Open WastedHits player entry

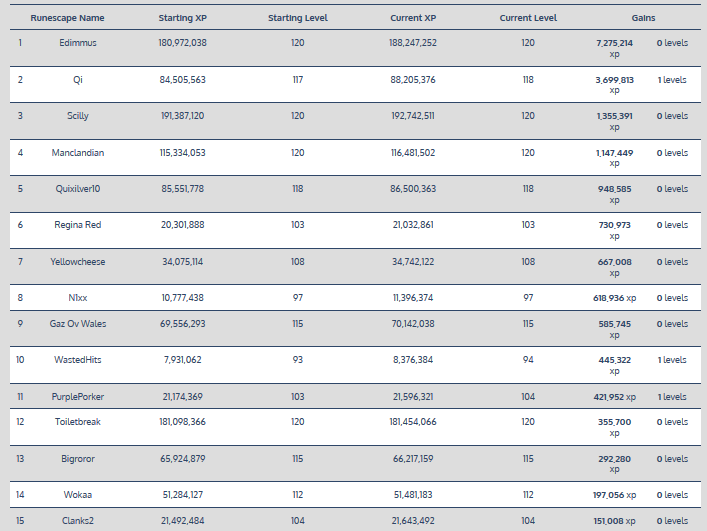77,360
